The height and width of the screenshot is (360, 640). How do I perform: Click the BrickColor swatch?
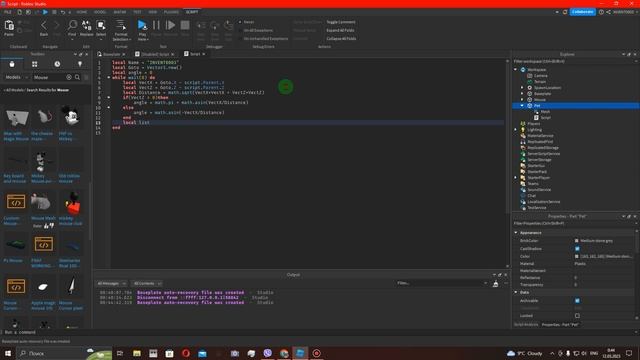point(577,241)
